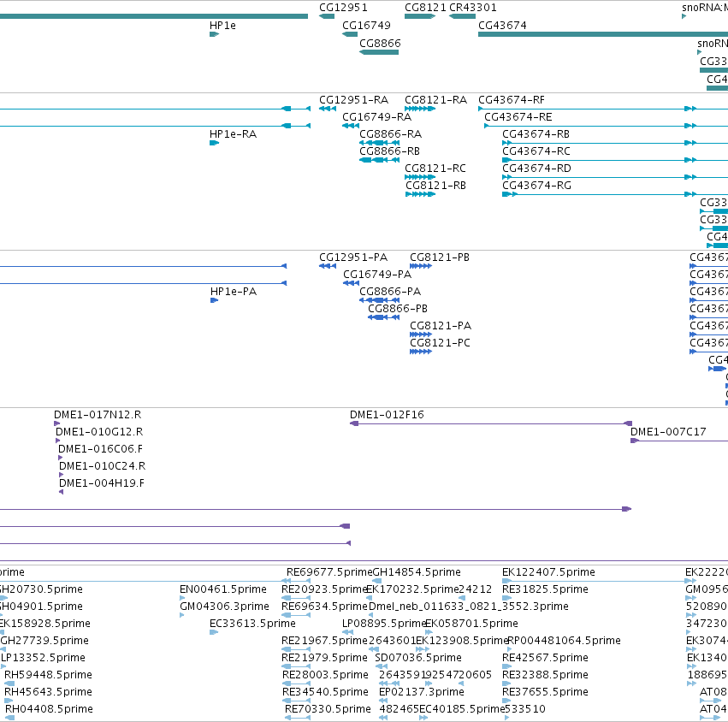This screenshot has height=722, width=728.
Task: Click the RE32388.5prime EST label
Action: click(x=545, y=676)
